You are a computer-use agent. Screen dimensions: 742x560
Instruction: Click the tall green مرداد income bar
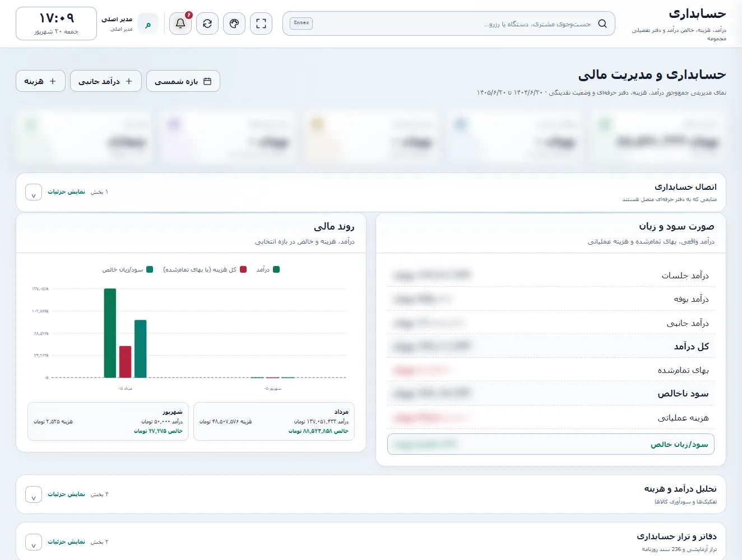tap(110, 333)
